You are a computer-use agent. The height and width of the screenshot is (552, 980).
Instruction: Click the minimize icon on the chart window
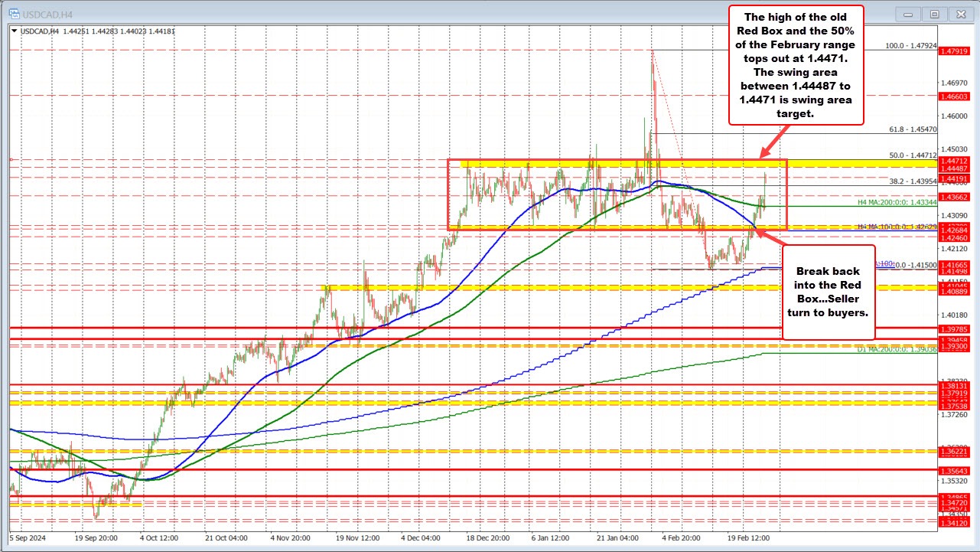pyautogui.click(x=907, y=13)
